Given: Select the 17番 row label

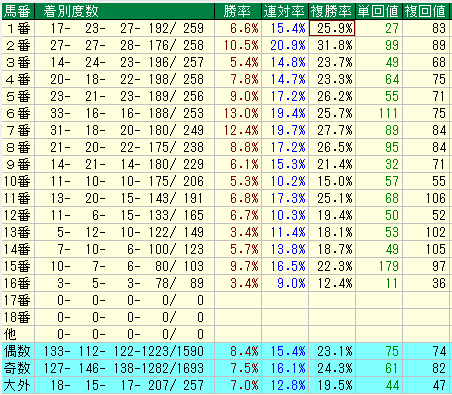Looking at the screenshot, I should pyautogui.click(x=18, y=300).
